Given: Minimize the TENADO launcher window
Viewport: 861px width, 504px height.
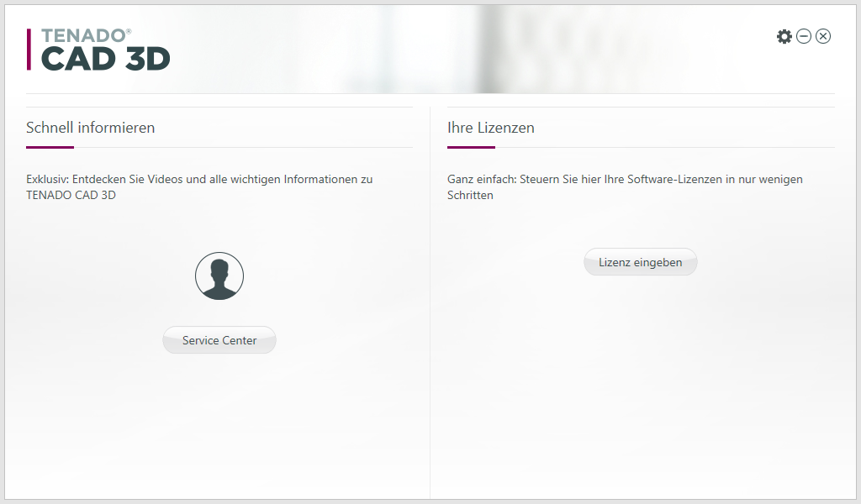Looking at the screenshot, I should pos(803,36).
